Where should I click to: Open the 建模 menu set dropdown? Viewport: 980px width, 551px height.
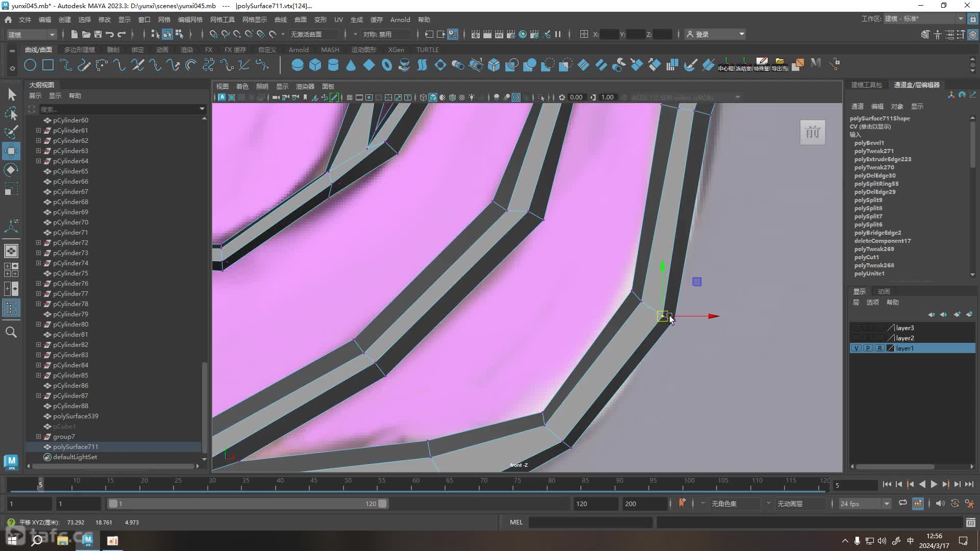pos(31,34)
